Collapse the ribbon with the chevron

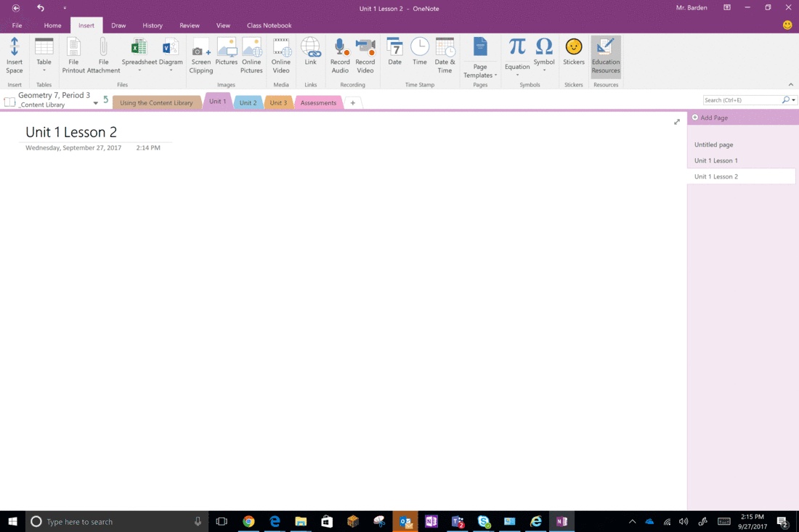click(x=791, y=83)
